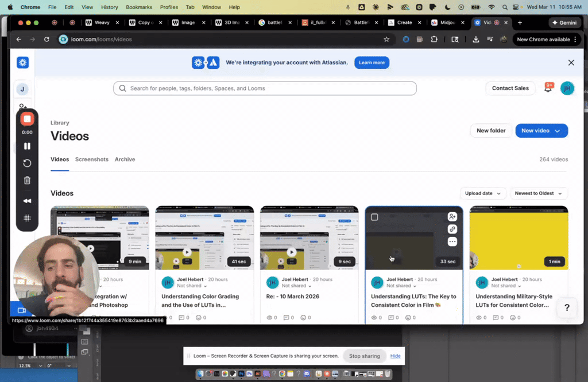Click the Loom logo in the sidebar
588x382 pixels.
tap(22, 63)
